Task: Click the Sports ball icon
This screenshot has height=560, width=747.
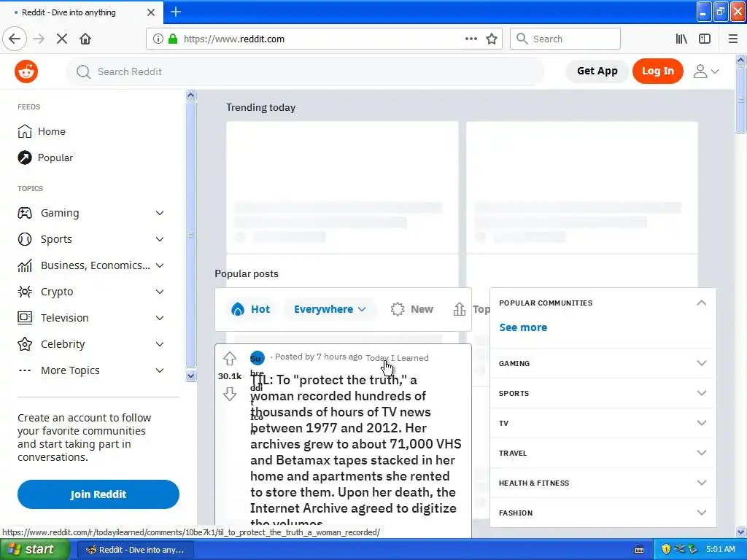Action: pos(25,239)
